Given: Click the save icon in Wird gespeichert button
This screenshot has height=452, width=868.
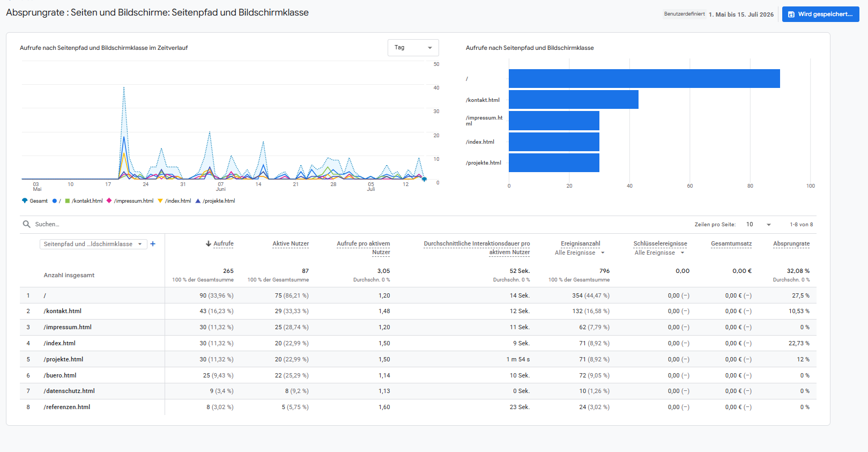Looking at the screenshot, I should pyautogui.click(x=791, y=14).
